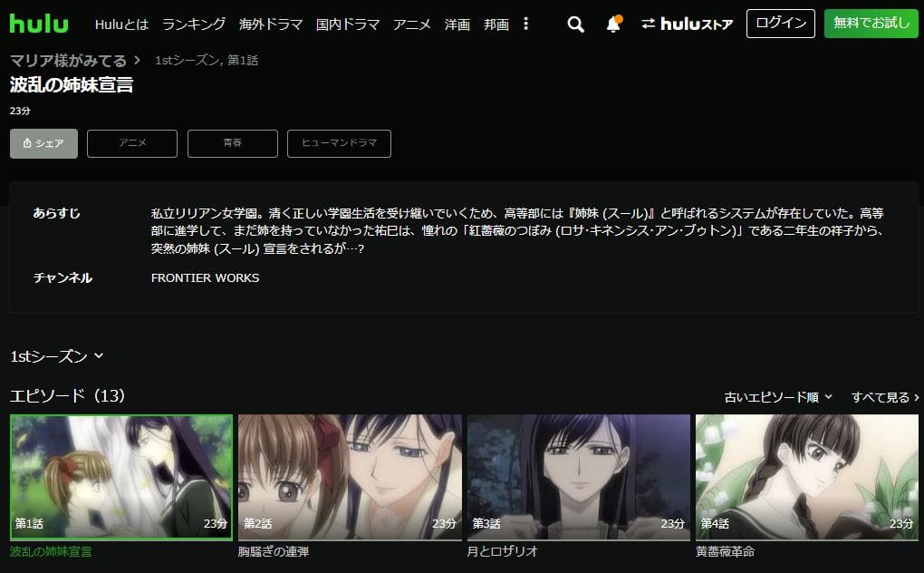Image resolution: width=924 pixels, height=573 pixels.
Task: Switch to Hulu Store
Action: [687, 24]
